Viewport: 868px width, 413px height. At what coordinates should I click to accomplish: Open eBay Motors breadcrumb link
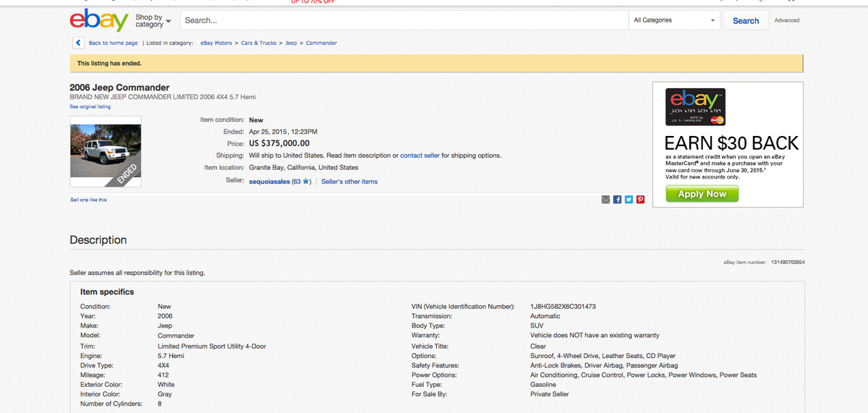click(x=216, y=43)
